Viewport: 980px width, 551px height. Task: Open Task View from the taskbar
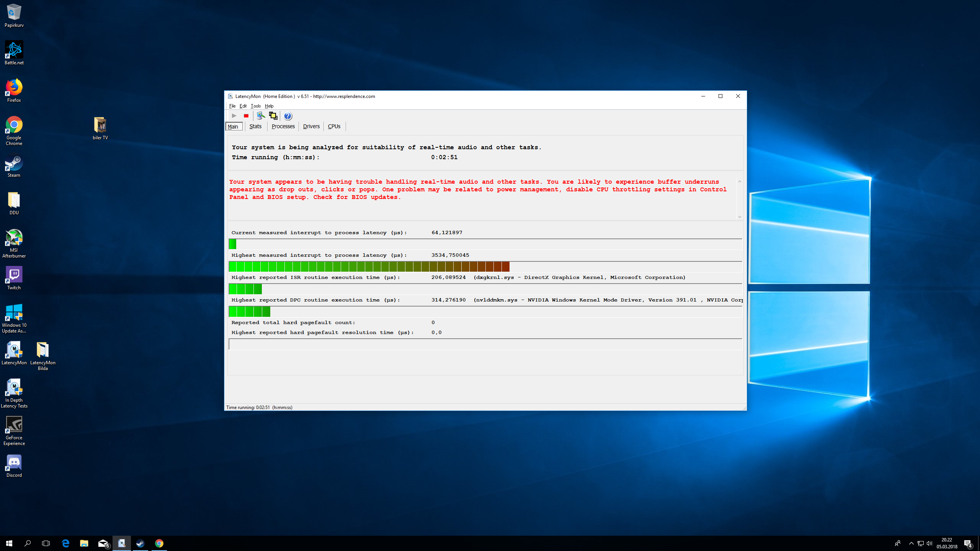coord(46,543)
